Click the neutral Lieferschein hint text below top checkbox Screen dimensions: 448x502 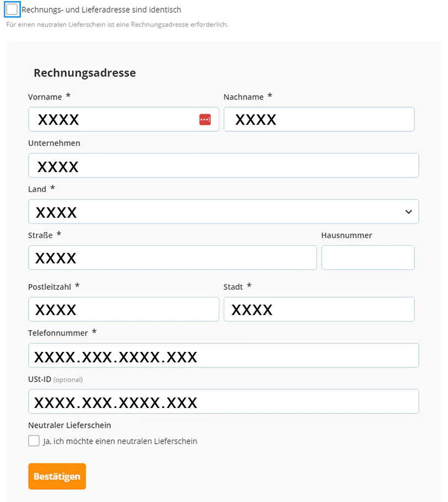117,25
